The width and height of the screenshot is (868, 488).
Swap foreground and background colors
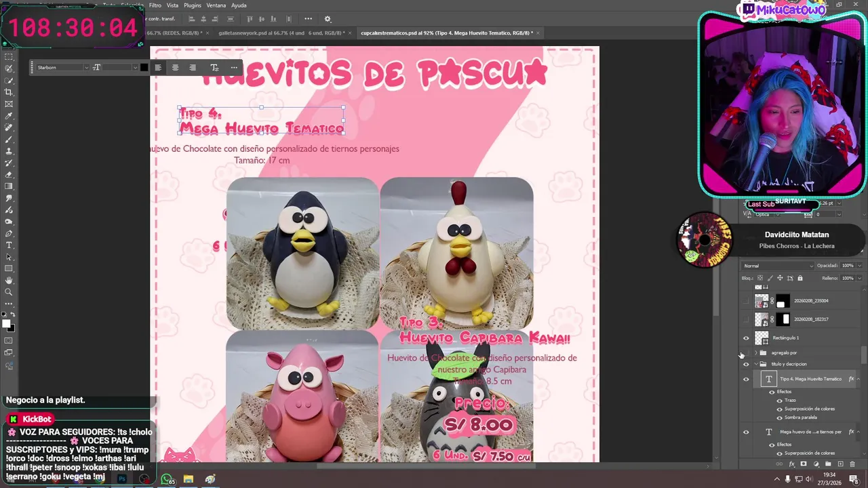(13, 315)
